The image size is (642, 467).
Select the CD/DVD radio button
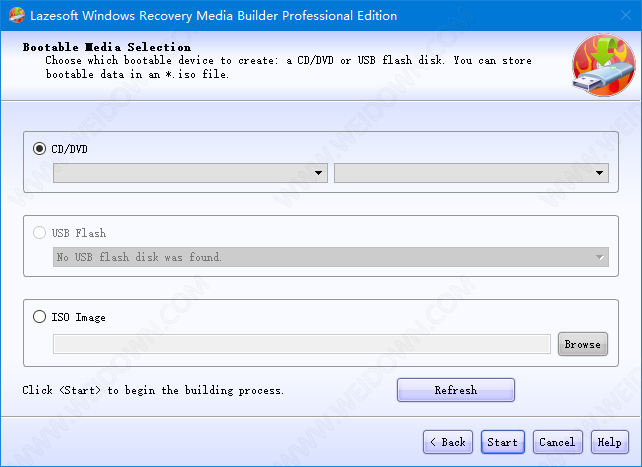pos(39,149)
